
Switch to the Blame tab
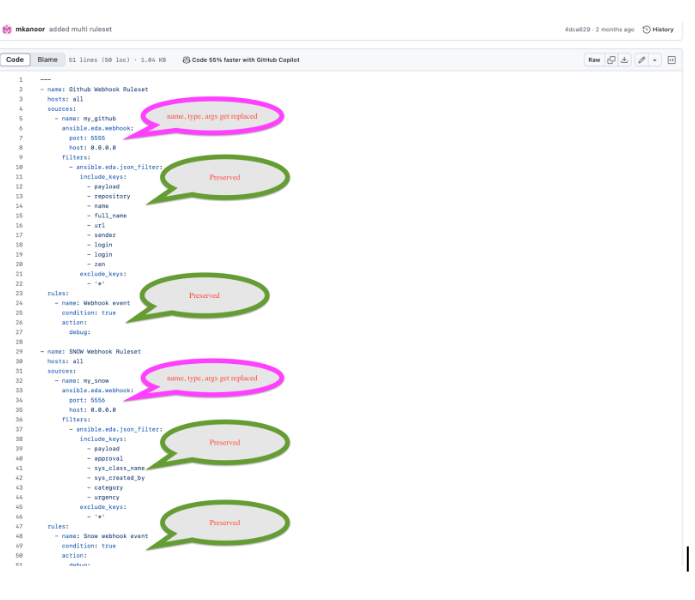[x=47, y=60]
